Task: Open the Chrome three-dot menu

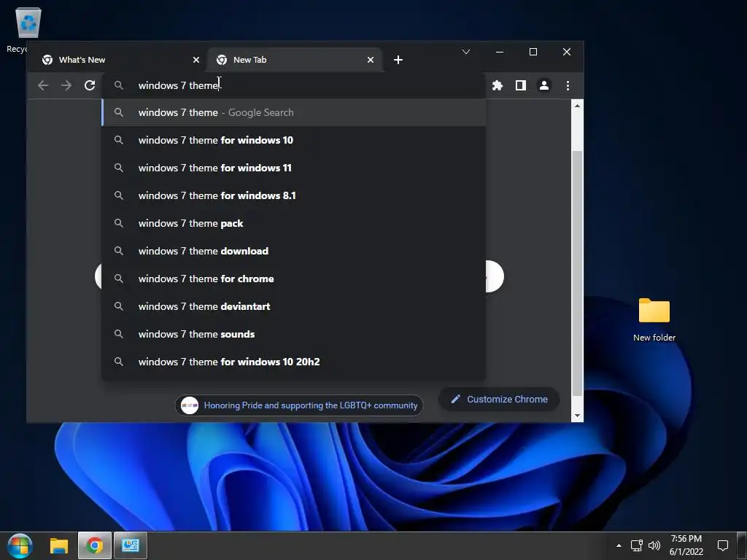Action: tap(568, 85)
